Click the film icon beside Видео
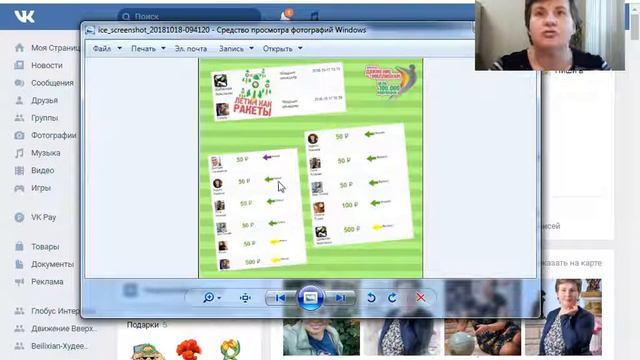This screenshot has height=360, width=640. pyautogui.click(x=19, y=171)
